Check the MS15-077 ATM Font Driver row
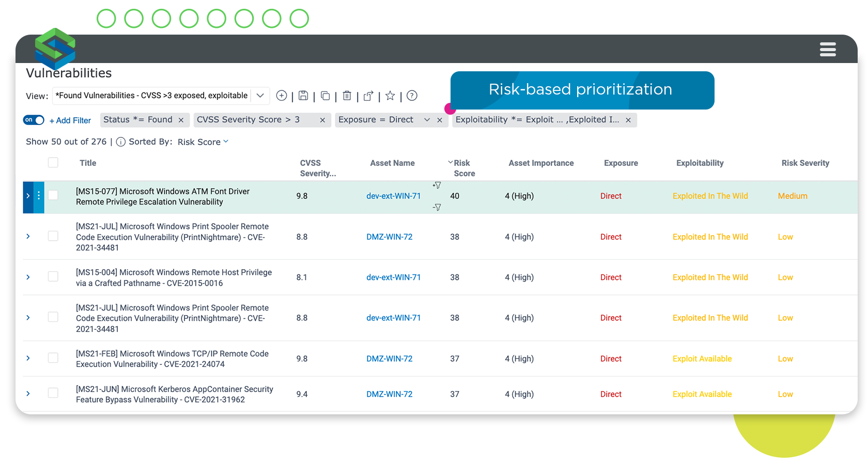Screen dimensions: 868x466 53,195
